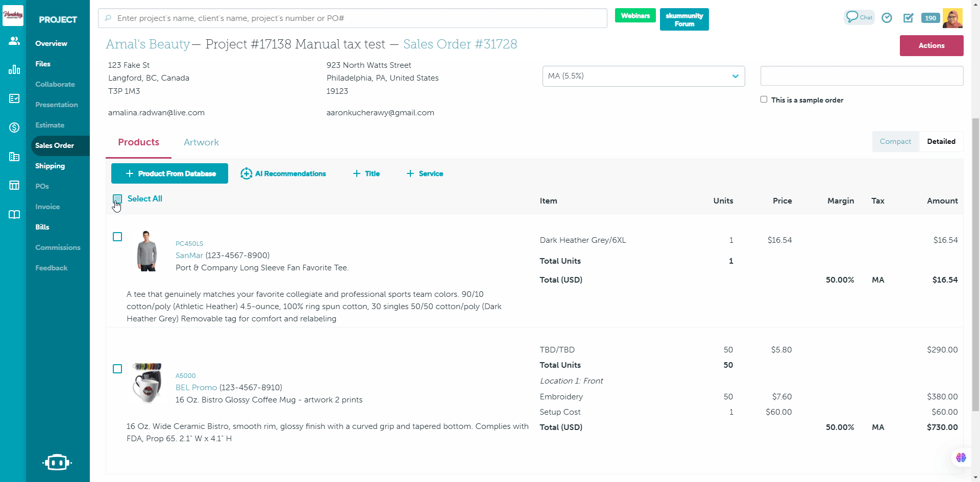The image size is (980, 482).
Task: Click the 190 notifications badge
Action: [930, 18]
